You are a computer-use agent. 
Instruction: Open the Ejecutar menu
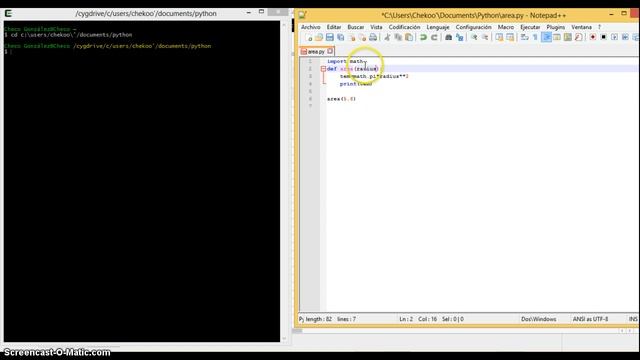[530, 27]
